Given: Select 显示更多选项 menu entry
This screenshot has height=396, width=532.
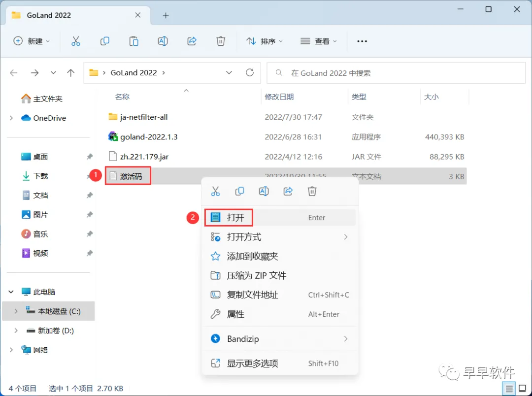Looking at the screenshot, I should [280, 363].
